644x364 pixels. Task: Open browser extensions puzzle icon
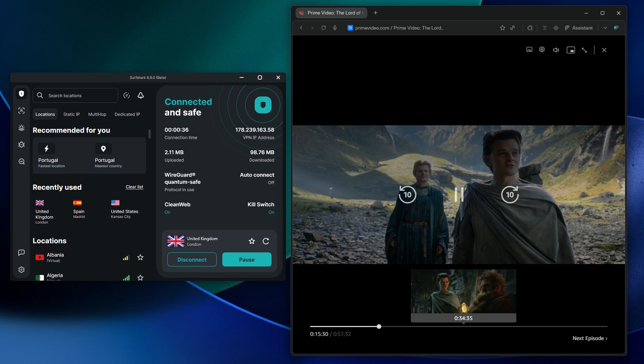[x=530, y=28]
